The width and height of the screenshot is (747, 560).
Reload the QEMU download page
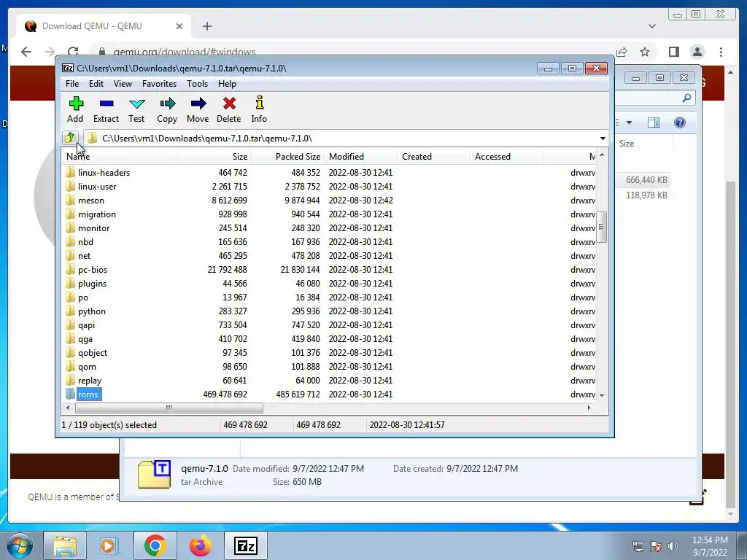tap(73, 52)
